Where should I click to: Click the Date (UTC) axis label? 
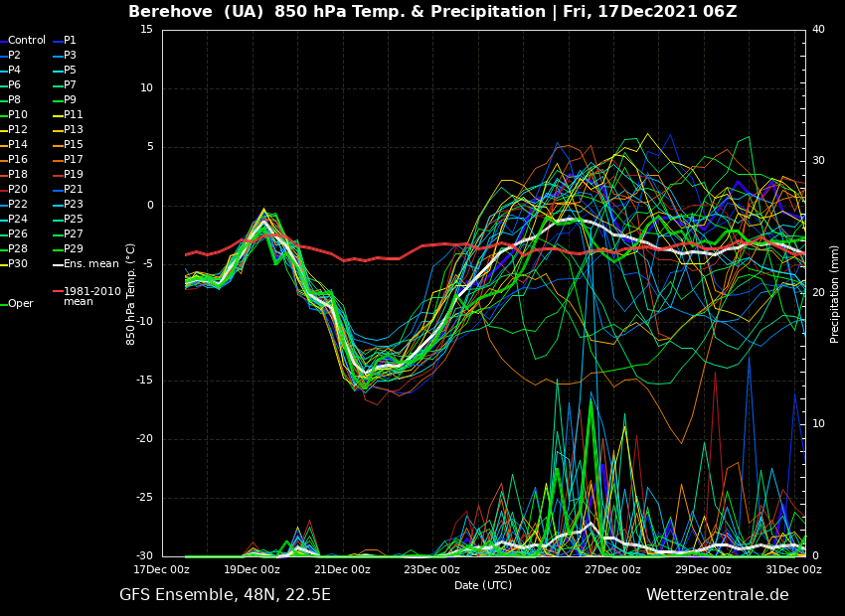pyautogui.click(x=483, y=586)
